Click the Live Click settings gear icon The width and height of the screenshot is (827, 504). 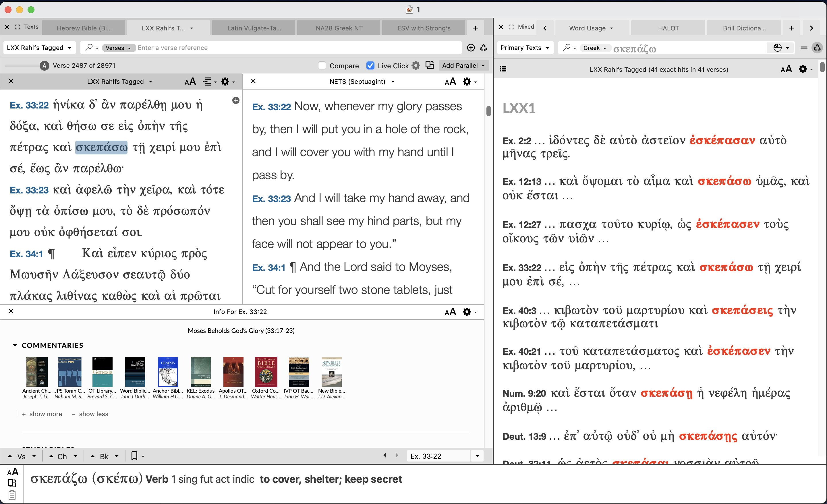(x=416, y=65)
